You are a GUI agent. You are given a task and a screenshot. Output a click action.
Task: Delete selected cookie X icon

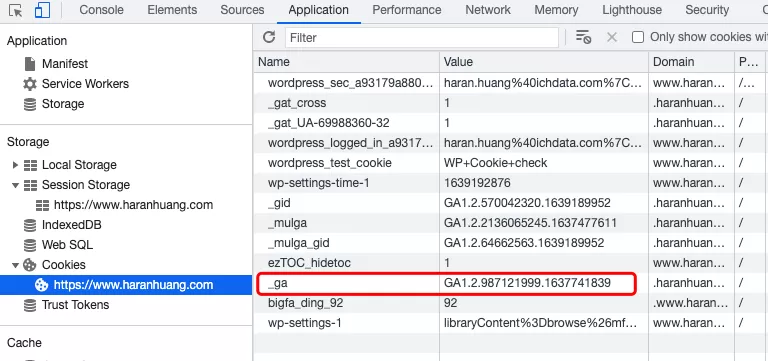tap(612, 37)
